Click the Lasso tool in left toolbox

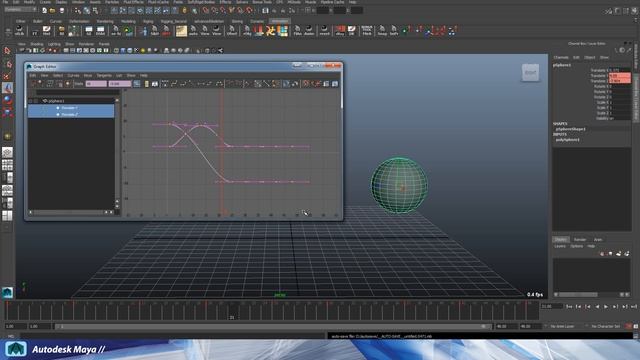7,64
